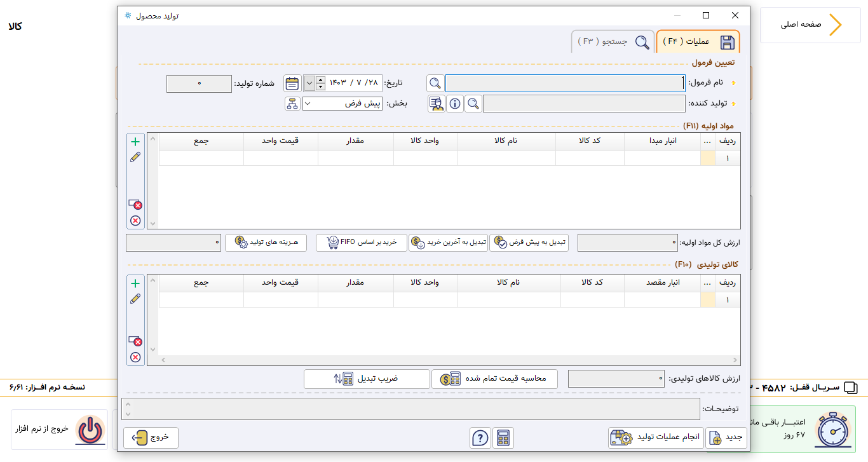Switch to the عملیات (F4) tab

click(698, 41)
